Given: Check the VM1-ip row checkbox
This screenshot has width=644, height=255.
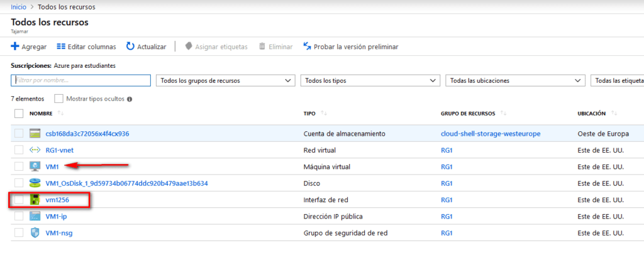Looking at the screenshot, I should [19, 217].
